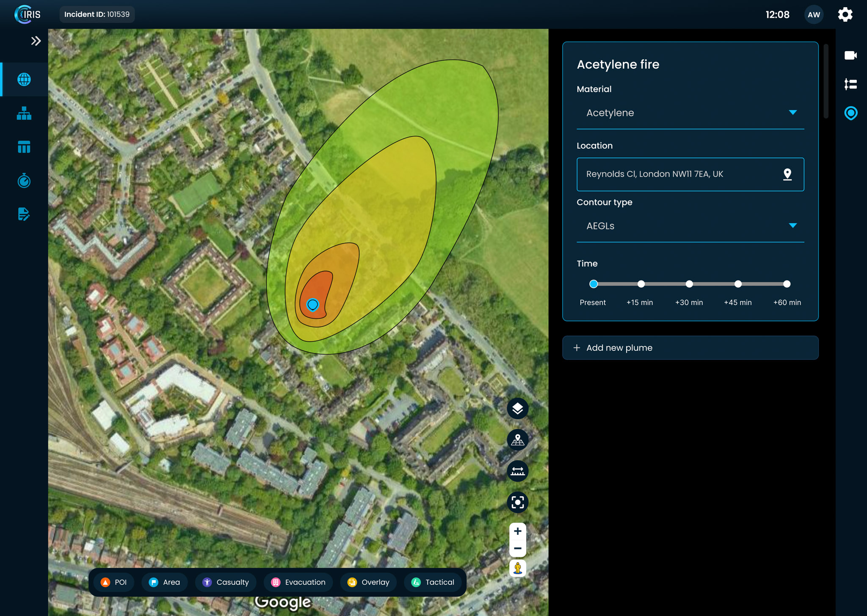867x616 pixels.
Task: Expand the left sidebar with double chevron
Action: pos(36,41)
